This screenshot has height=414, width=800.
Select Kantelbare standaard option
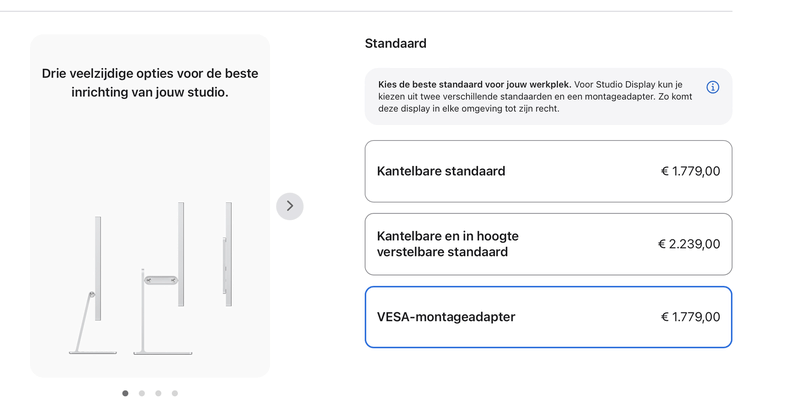548,171
